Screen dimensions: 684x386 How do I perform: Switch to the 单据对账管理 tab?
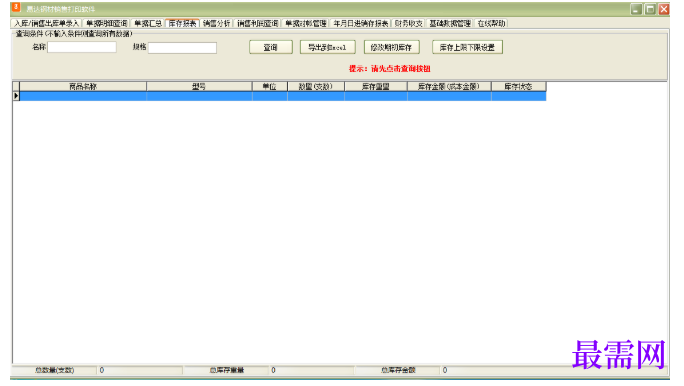tap(305, 24)
